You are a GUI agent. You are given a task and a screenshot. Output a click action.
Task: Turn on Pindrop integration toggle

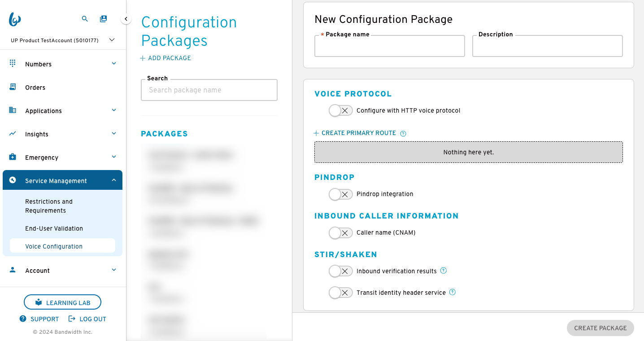[341, 194]
